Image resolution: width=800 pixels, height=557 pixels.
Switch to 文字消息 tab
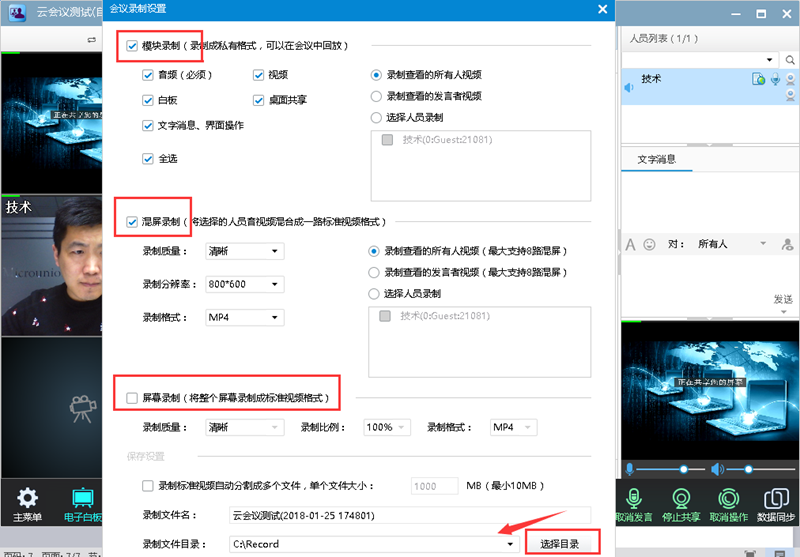(657, 160)
